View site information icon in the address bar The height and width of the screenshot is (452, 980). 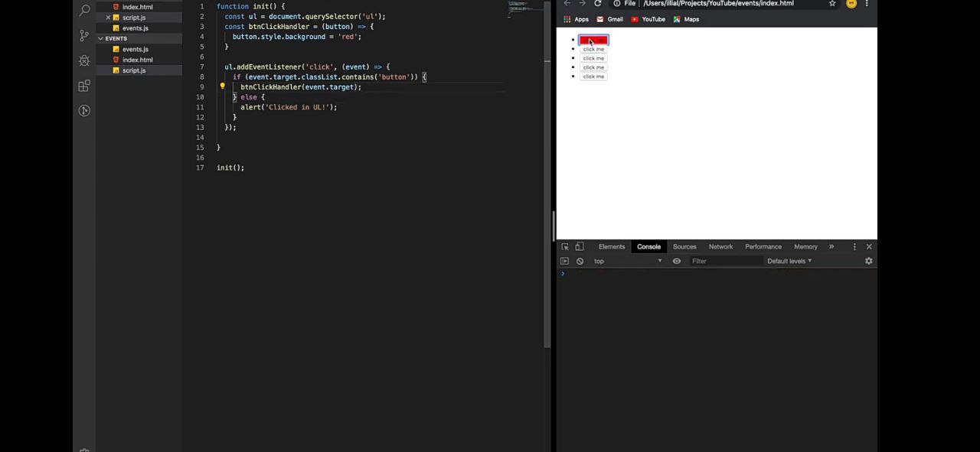pyautogui.click(x=617, y=3)
